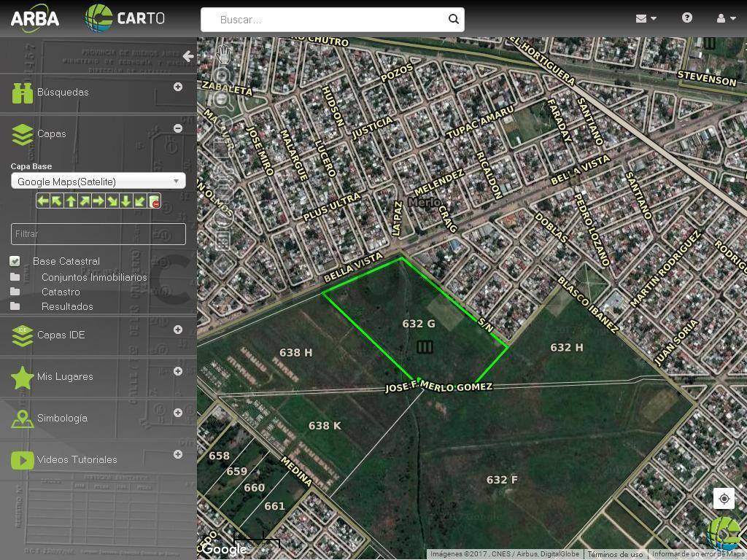This screenshot has height=560, width=747.
Task: Collapse the sidebar with the left arrow
Action: 188,56
